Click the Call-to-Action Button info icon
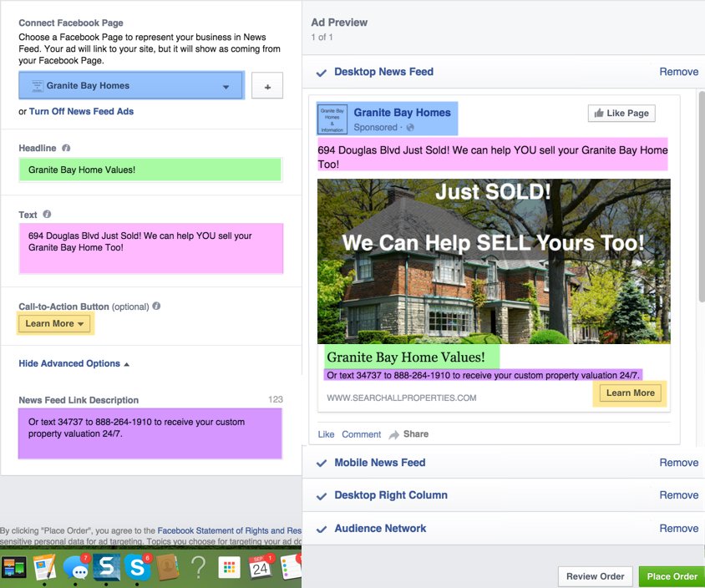 (x=156, y=307)
